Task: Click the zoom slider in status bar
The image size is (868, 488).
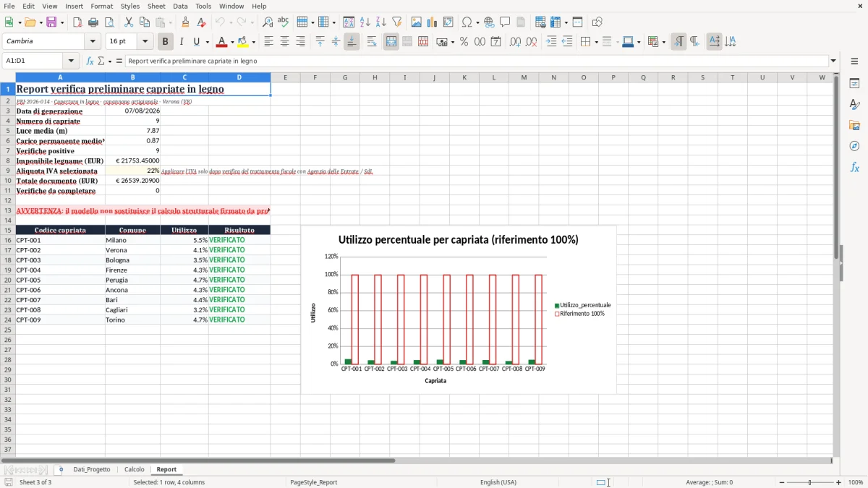Action: pyautogui.click(x=809, y=482)
